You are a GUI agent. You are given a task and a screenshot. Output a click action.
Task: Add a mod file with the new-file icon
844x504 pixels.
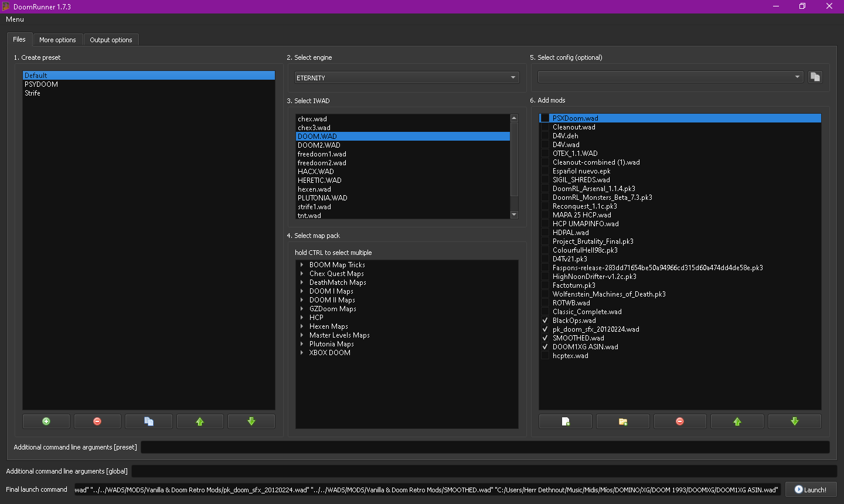point(566,421)
